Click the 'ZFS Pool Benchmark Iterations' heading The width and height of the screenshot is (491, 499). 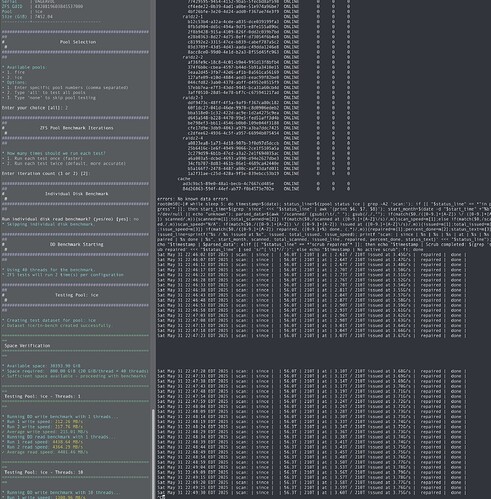pyautogui.click(x=77, y=128)
